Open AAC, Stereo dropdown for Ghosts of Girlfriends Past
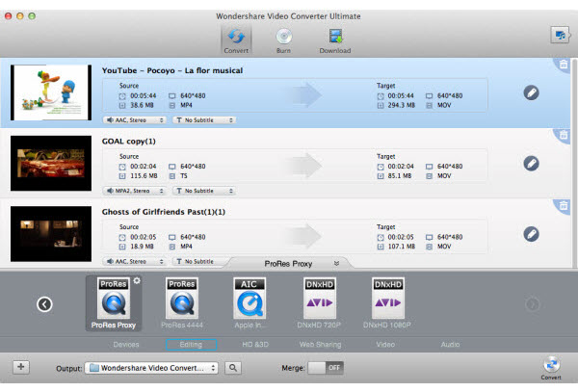This screenshot has width=578, height=392. (x=135, y=262)
